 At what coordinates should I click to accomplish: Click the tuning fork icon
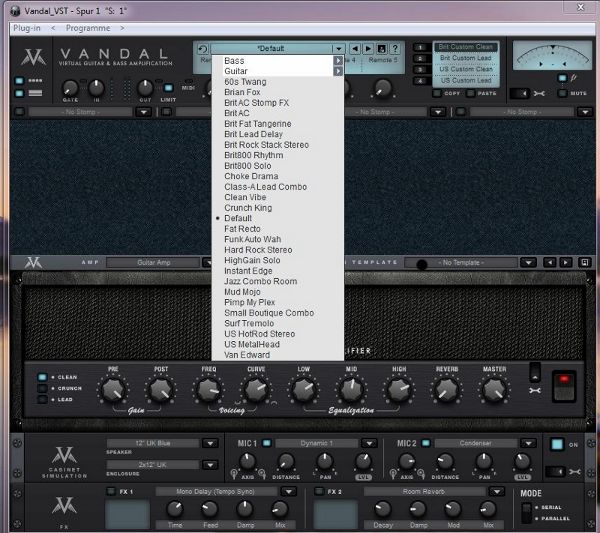[574, 78]
